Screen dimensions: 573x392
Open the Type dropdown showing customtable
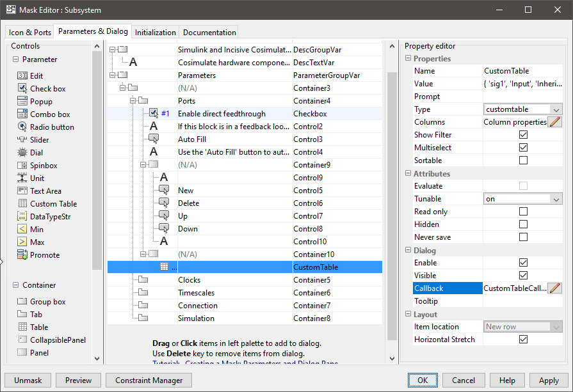pyautogui.click(x=522, y=109)
